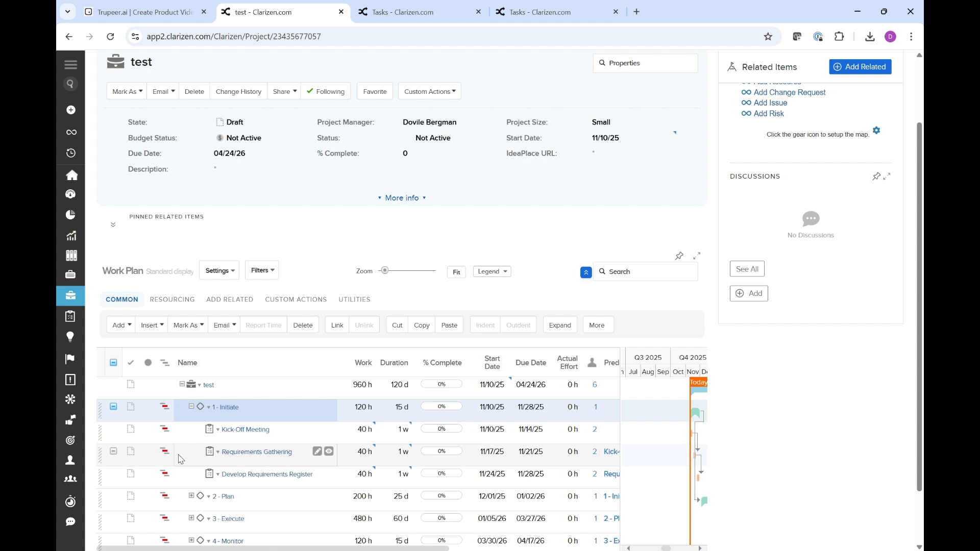Expand the More info section
The height and width of the screenshot is (551, 980).
coord(402,198)
